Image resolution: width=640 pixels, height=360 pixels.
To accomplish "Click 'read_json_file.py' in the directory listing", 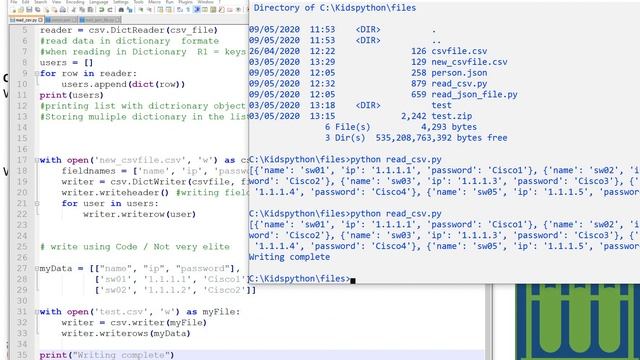I will tap(474, 94).
